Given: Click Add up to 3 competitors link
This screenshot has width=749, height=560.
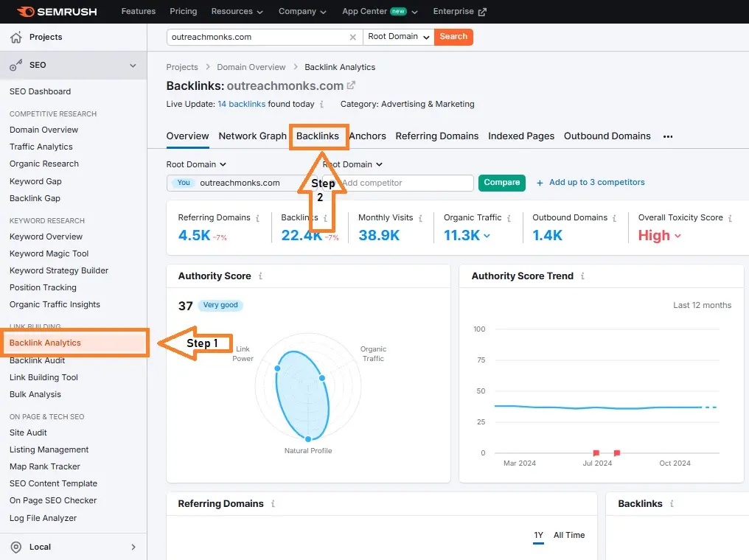Looking at the screenshot, I should (596, 183).
